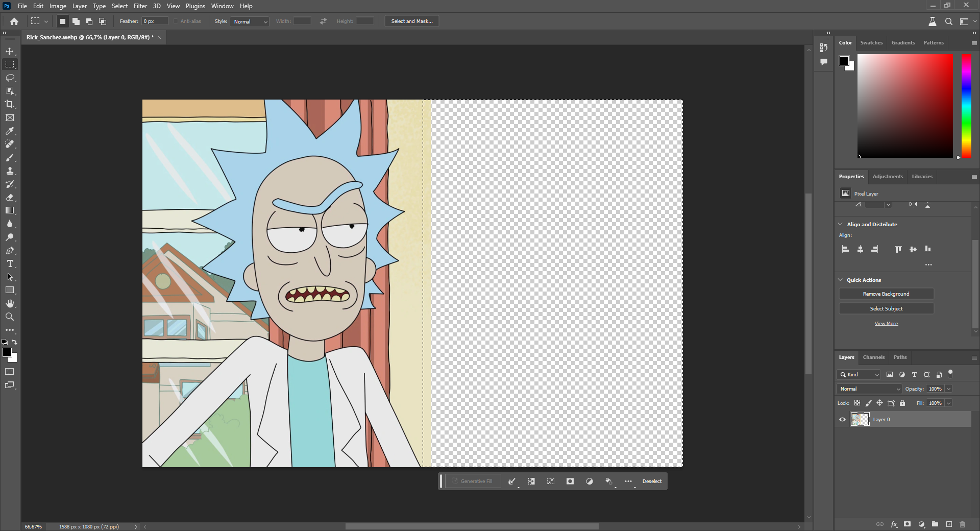Select the Clone Stamp tool
The height and width of the screenshot is (531, 980).
point(10,171)
